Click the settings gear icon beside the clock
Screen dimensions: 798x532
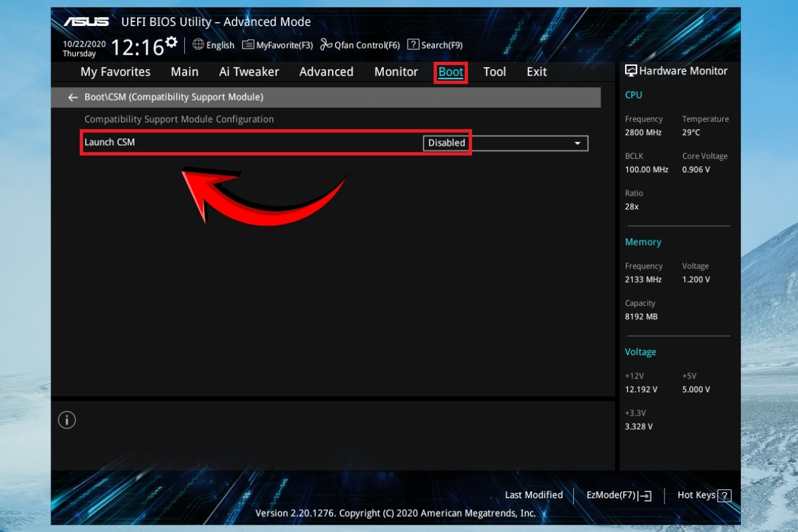(x=172, y=43)
